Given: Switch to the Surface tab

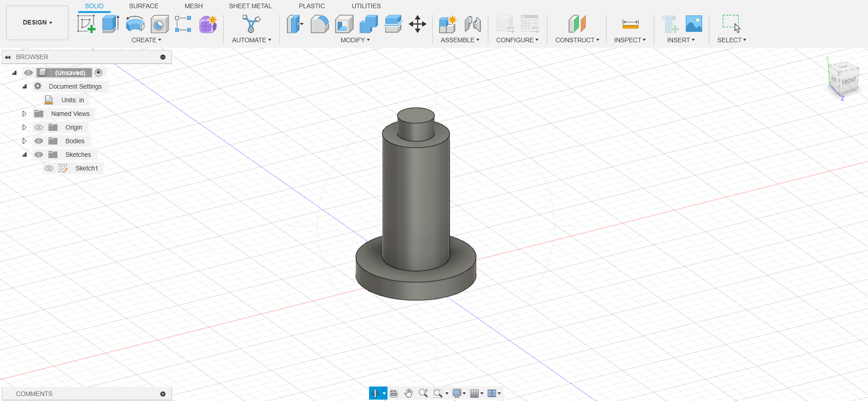Looking at the screenshot, I should click(x=144, y=6).
